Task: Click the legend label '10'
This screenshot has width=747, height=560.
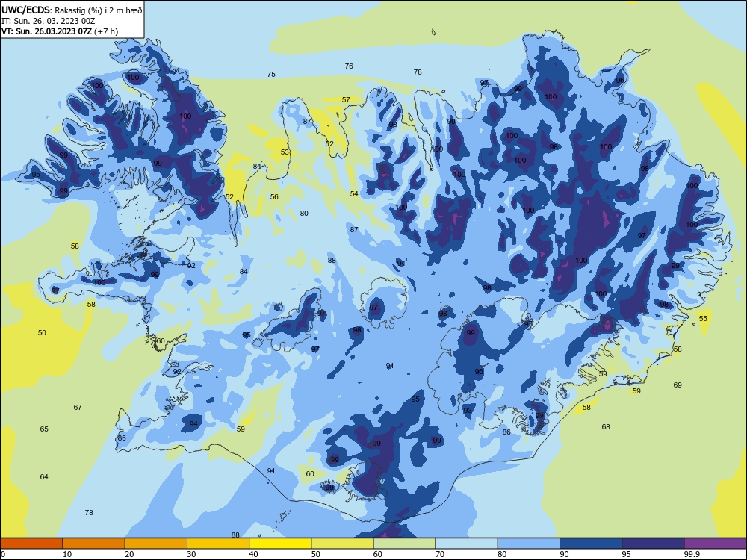Action: pyautogui.click(x=67, y=554)
